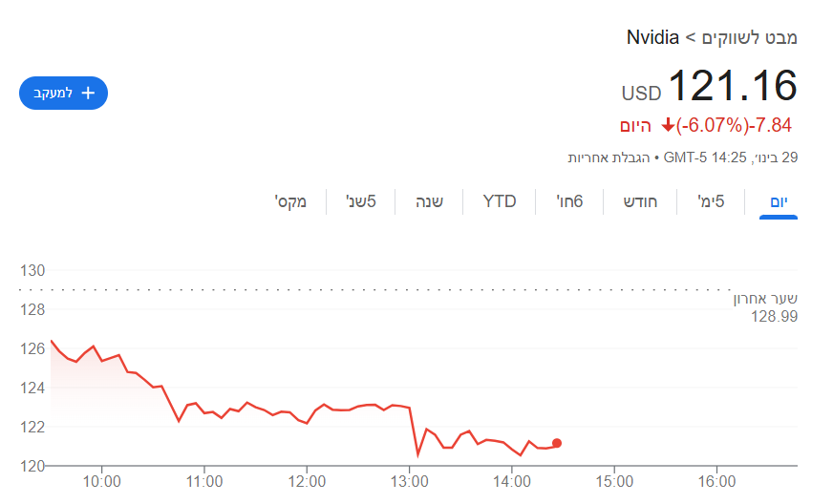Click the red current-price dot on the chart

tap(557, 443)
